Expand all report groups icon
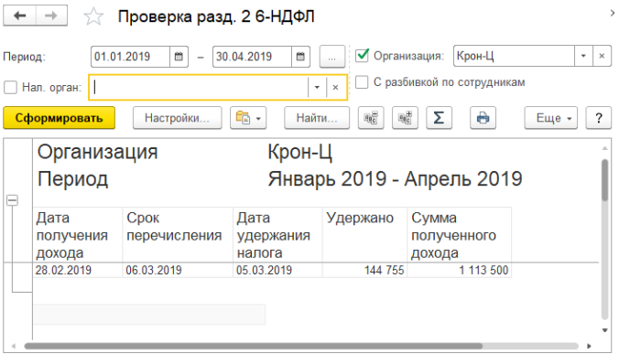619x364 pixels. click(405, 118)
